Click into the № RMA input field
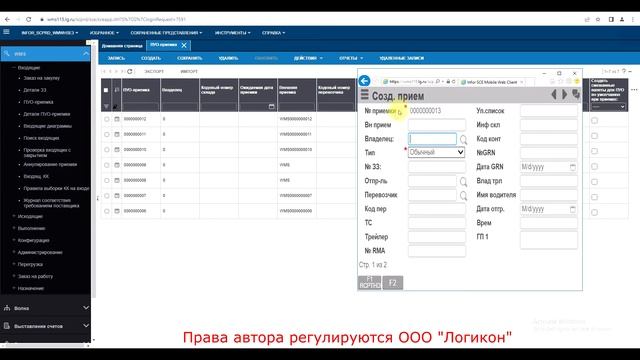The image size is (640, 360). pyautogui.click(x=436, y=251)
